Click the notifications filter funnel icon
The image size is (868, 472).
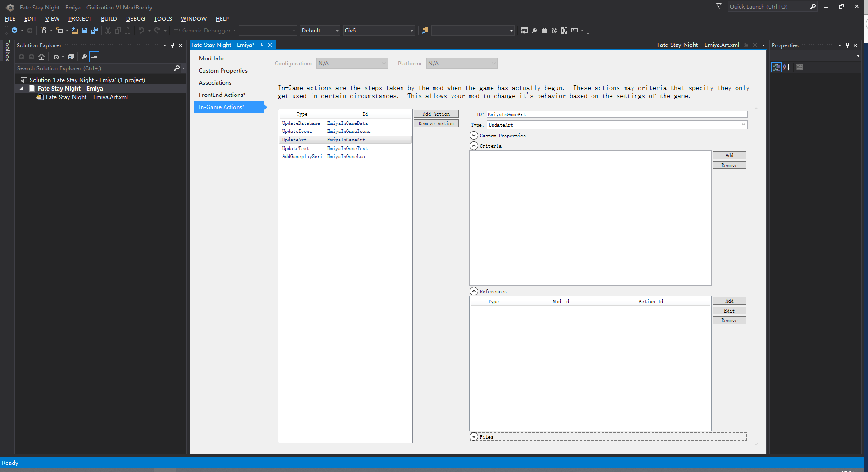(719, 6)
